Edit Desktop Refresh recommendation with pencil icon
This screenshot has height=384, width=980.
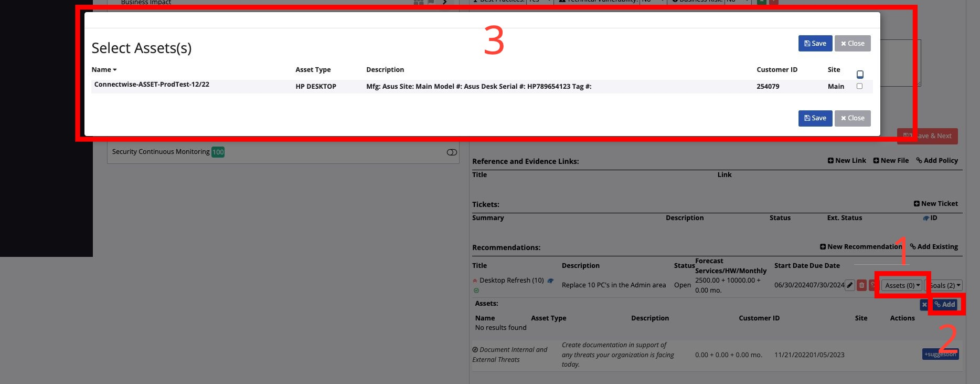850,285
